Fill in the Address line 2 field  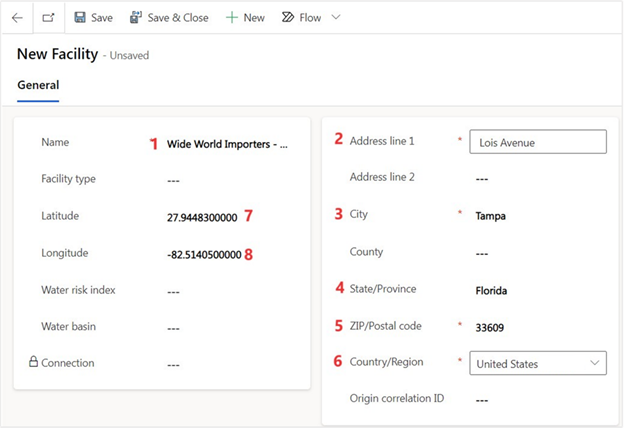pyautogui.click(x=482, y=179)
